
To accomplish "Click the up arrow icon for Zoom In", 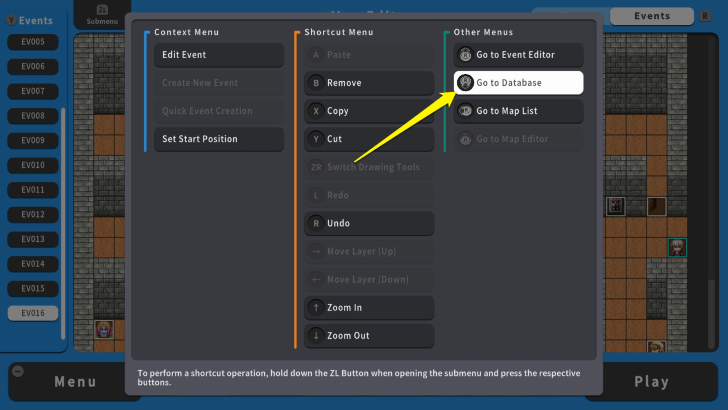I will click(316, 307).
